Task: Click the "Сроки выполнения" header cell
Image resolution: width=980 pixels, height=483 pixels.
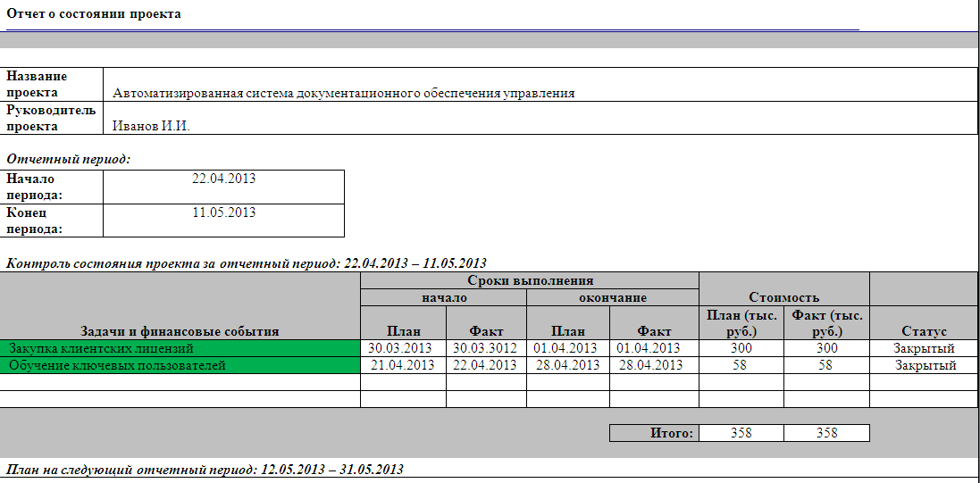Action: (x=529, y=280)
